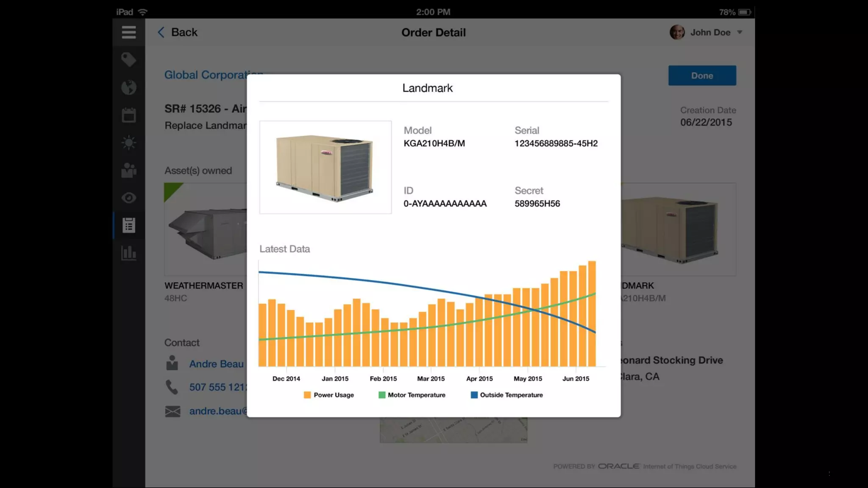Screen dimensions: 868x488
Task: Open the Global Corporation link
Action: click(206, 75)
